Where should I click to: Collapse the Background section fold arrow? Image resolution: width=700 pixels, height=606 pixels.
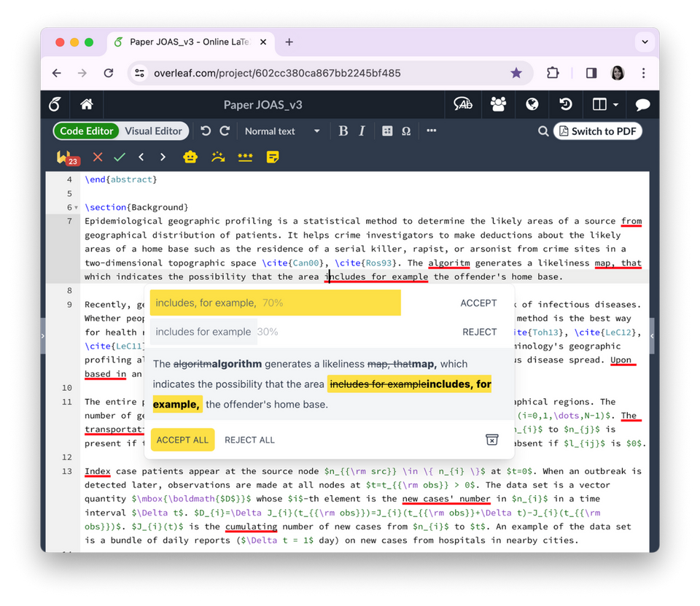click(76, 208)
